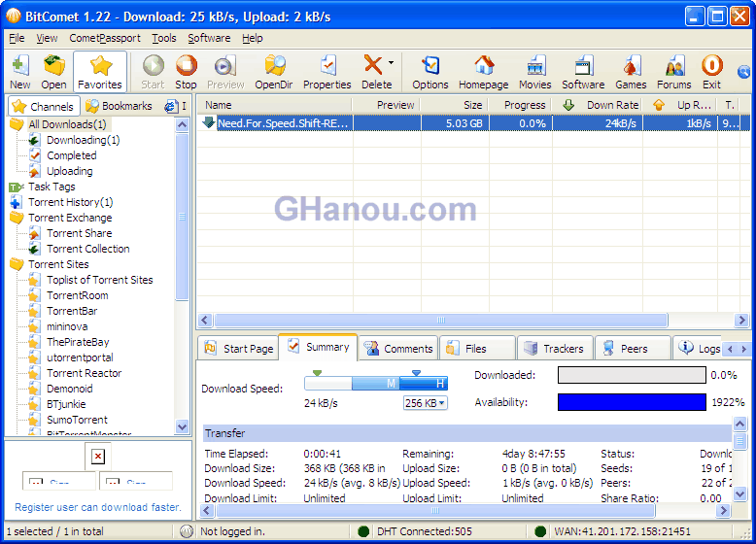Sort by the Progress column header
This screenshot has height=544, width=756.
click(521, 105)
